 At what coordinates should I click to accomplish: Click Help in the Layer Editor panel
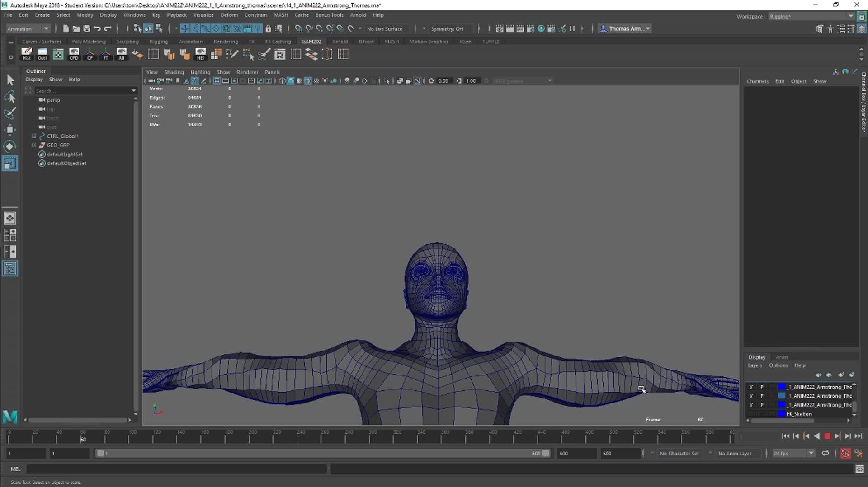800,365
